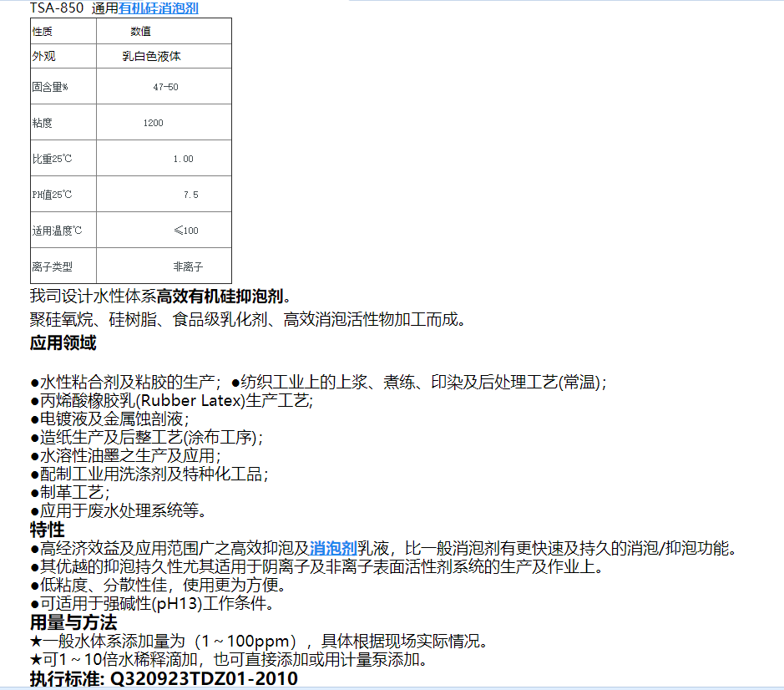Click the 数值 table header cell
This screenshot has height=690, width=784.
click(x=140, y=32)
